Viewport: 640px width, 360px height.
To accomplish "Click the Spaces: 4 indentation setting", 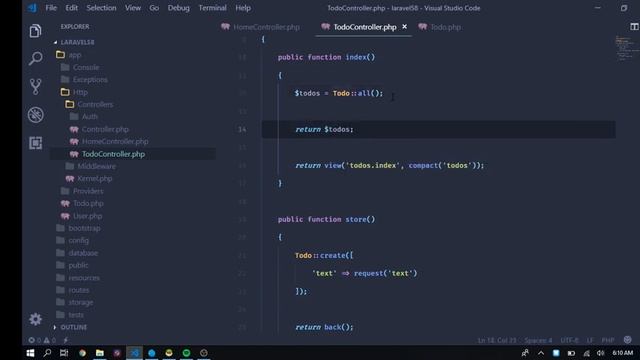I will pos(538,340).
